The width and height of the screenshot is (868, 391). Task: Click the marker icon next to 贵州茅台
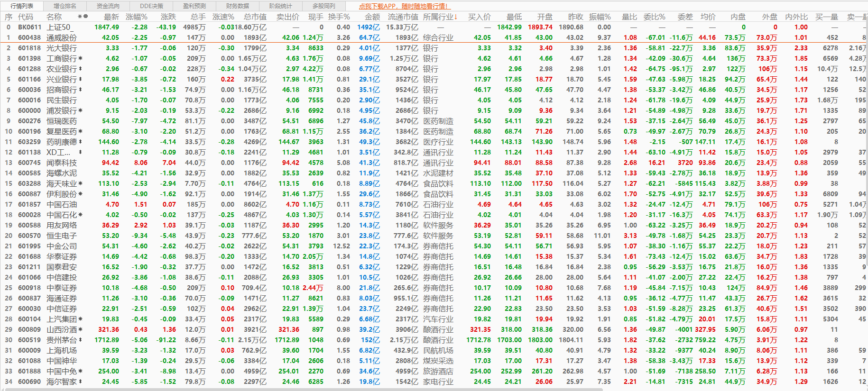[x=81, y=340]
